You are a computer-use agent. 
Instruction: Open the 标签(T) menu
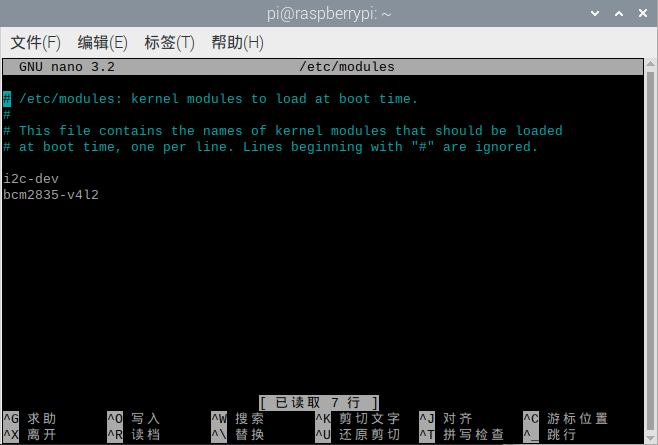click(170, 43)
